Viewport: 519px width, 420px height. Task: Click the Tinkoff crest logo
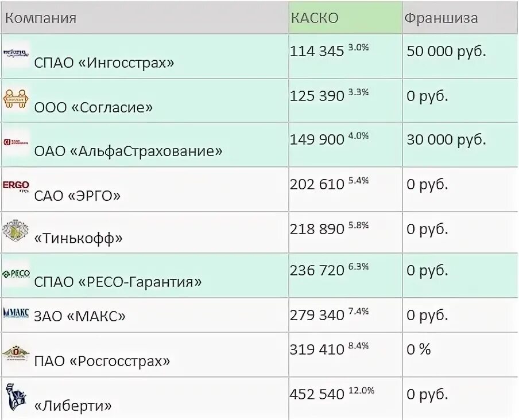pos(16,231)
